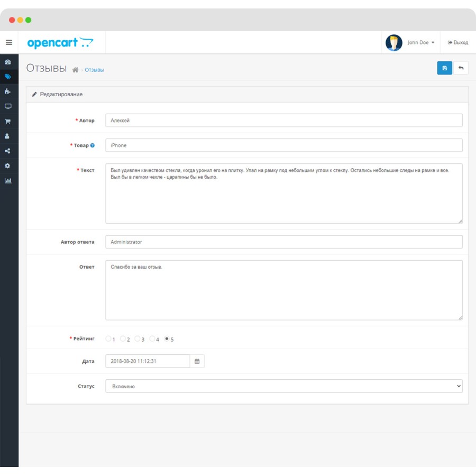Click the home breadcrumb icon

coord(75,70)
